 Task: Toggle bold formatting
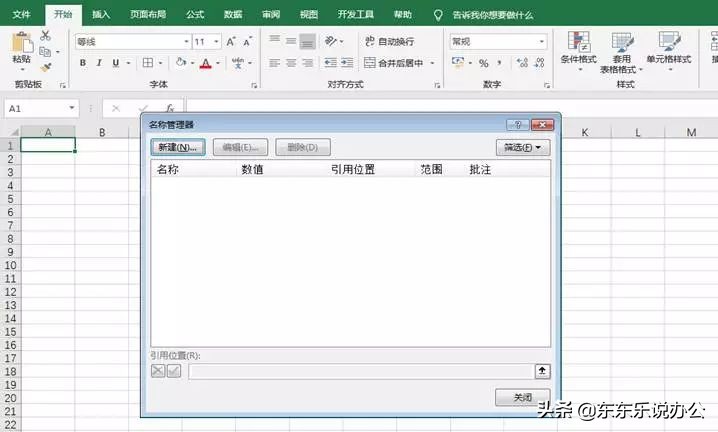[82, 63]
